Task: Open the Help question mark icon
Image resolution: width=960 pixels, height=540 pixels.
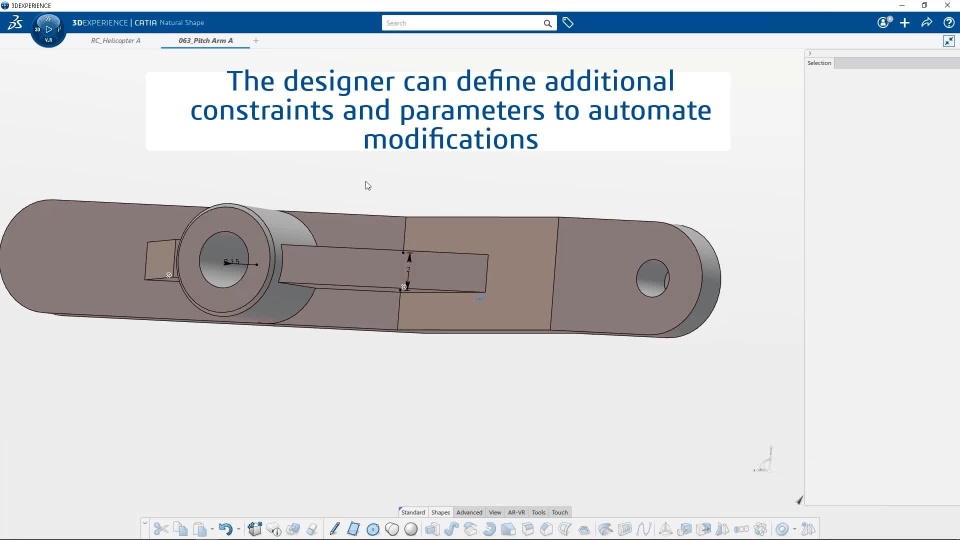Action: [x=949, y=23]
